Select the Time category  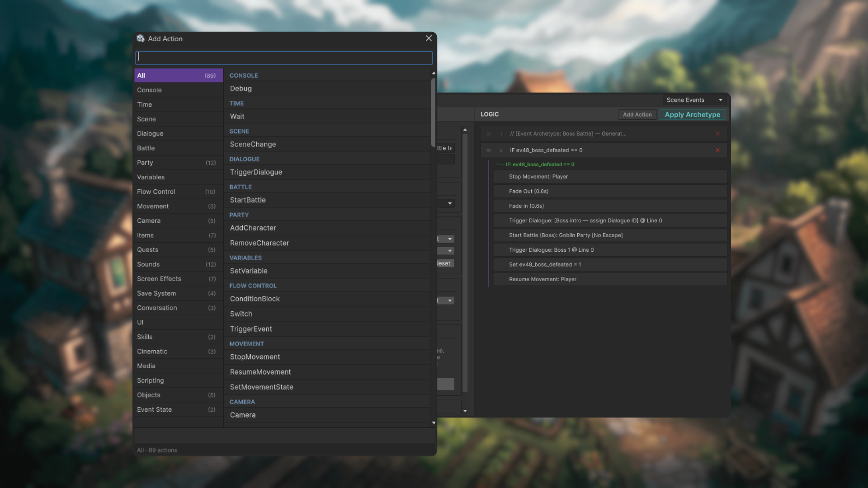pyautogui.click(x=179, y=104)
